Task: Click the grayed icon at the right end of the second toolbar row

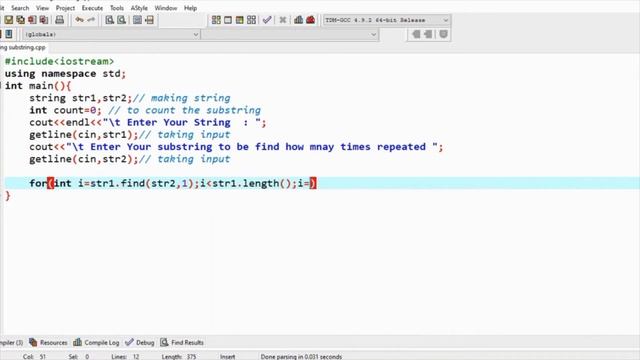Action: tap(444, 34)
